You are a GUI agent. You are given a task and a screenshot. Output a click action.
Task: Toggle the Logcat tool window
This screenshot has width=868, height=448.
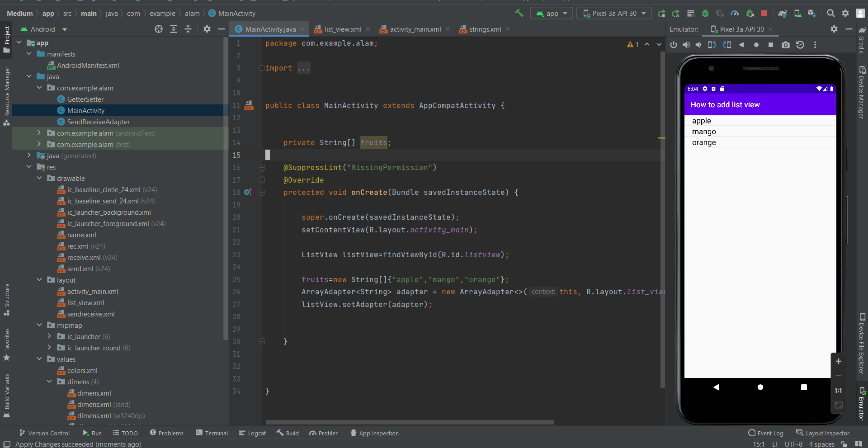(252, 433)
